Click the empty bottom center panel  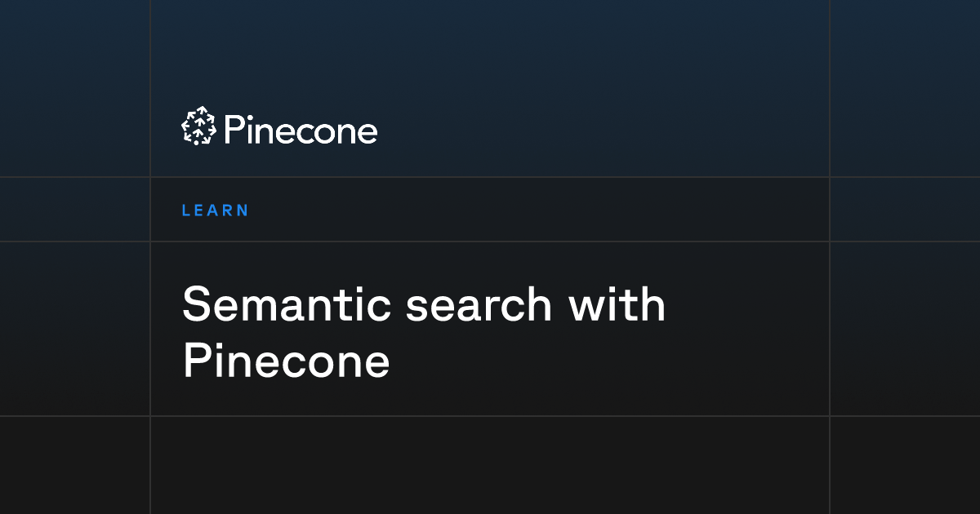[x=490, y=465]
